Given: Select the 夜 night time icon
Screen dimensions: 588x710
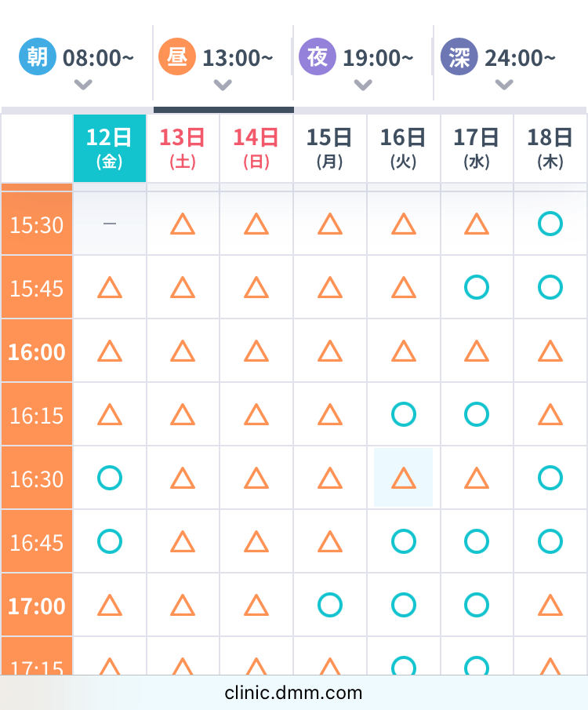Looking at the screenshot, I should coord(318,58).
